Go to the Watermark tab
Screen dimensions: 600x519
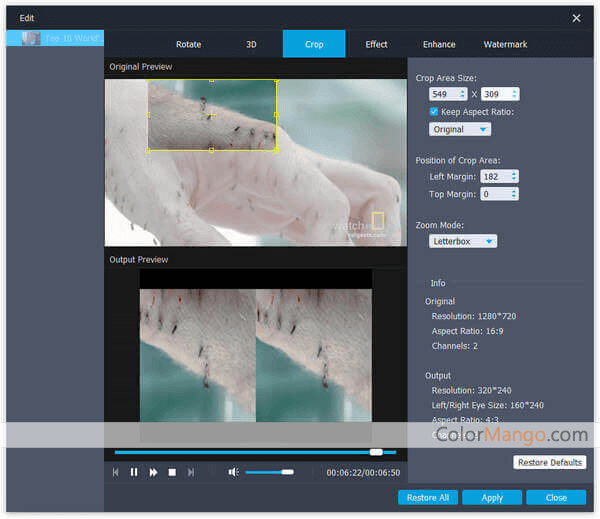pyautogui.click(x=505, y=44)
